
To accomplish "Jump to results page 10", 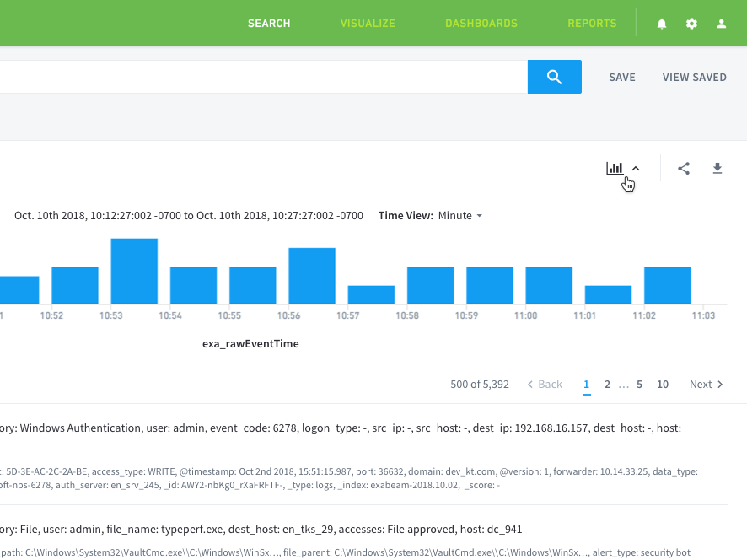I will [663, 384].
